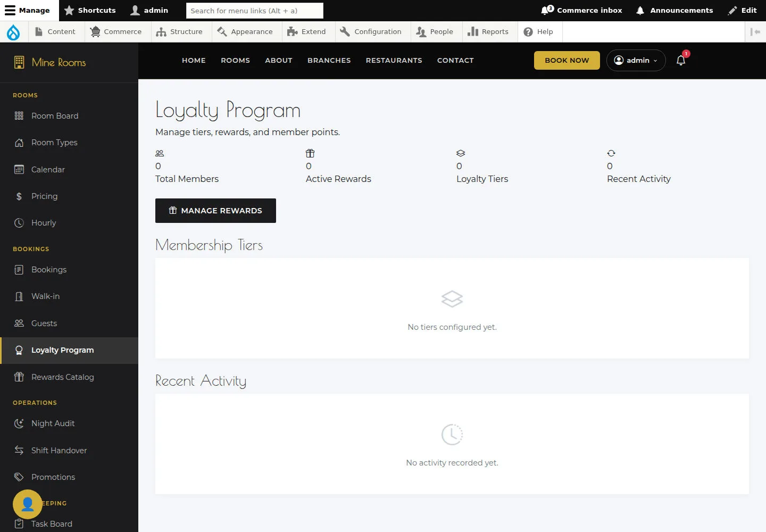Click the Pricing dollar icon

click(x=19, y=196)
